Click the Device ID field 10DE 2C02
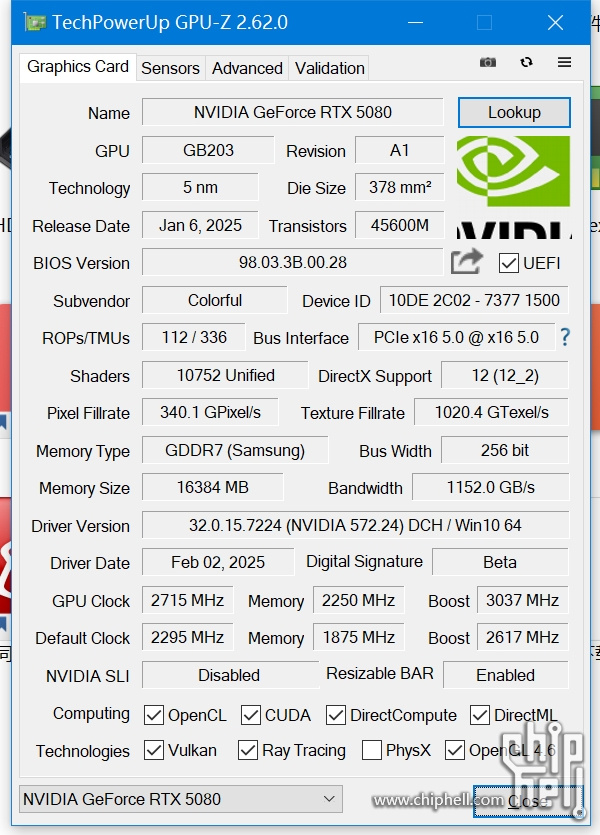The image size is (600, 835). 474,300
